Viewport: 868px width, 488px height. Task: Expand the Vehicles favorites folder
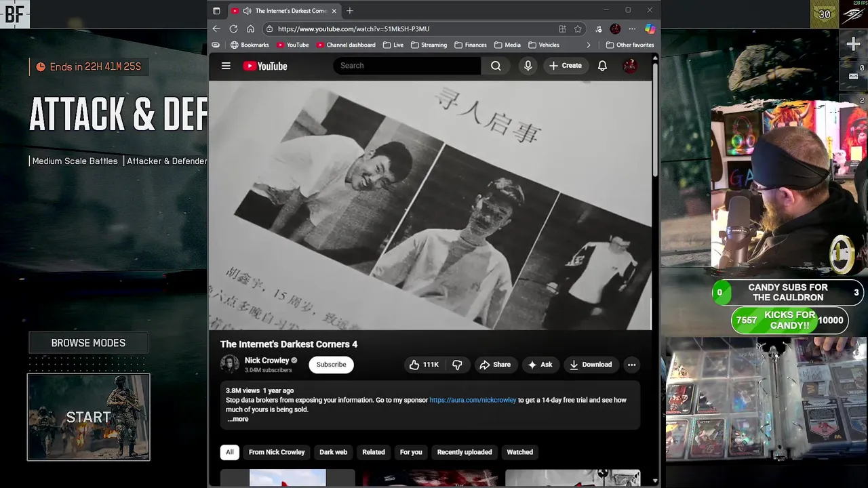[x=544, y=45]
